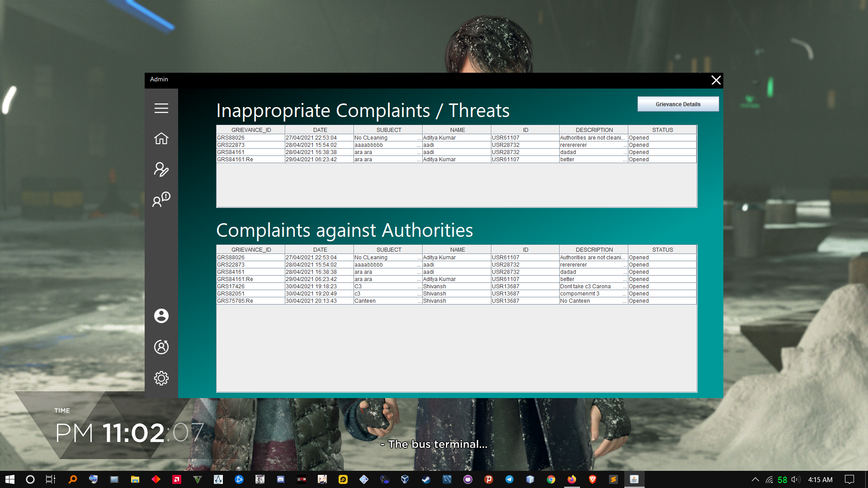Open Windows Start menu
The image size is (868, 488).
pyautogui.click(x=10, y=479)
